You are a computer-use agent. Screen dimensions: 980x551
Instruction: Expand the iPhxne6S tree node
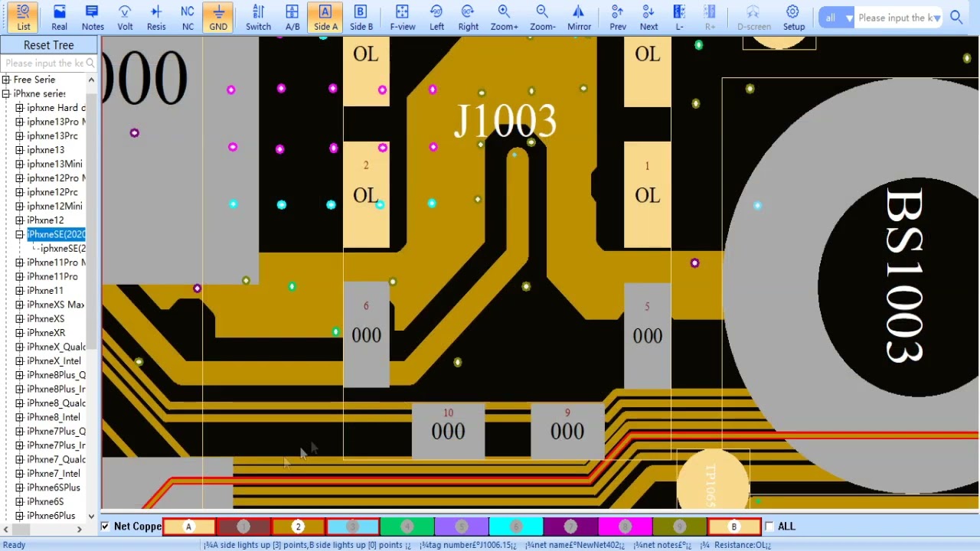click(x=20, y=501)
